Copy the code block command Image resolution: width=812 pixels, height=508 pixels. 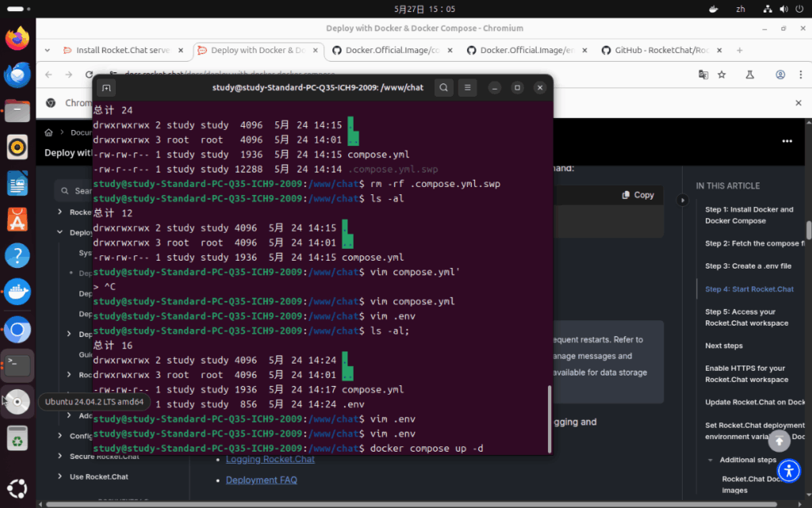coord(638,195)
